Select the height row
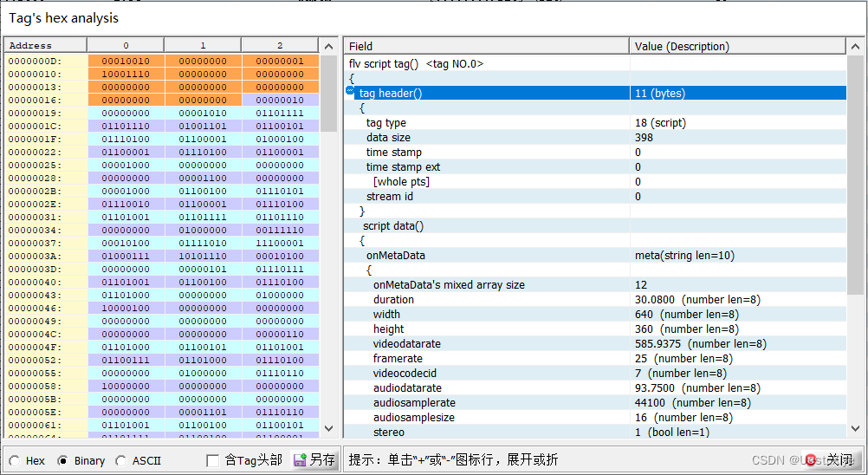 tap(596, 329)
